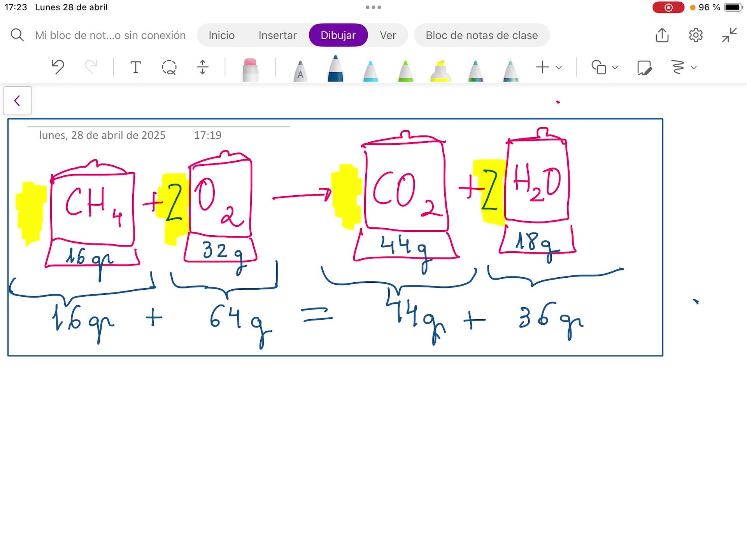Screen dimensions: 747x560
Task: Select the pink Eraser tool
Action: 250,70
